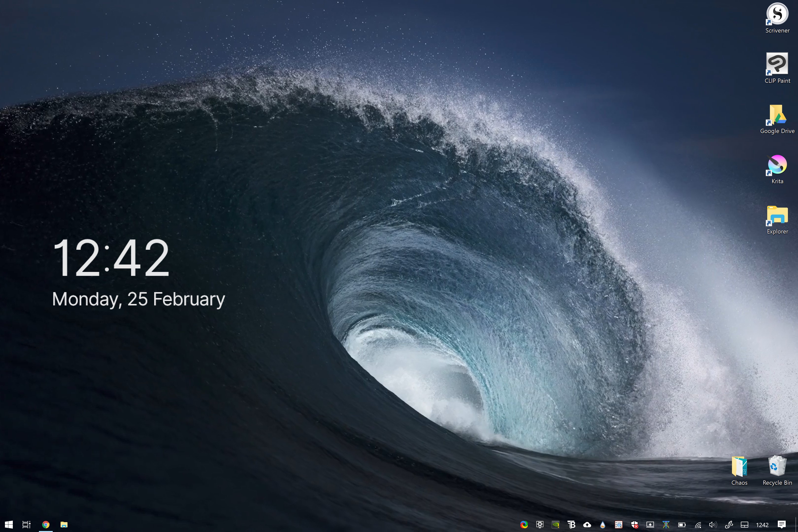Open Windows Defender from the system tray
Image resolution: width=798 pixels, height=532 pixels.
(635, 525)
